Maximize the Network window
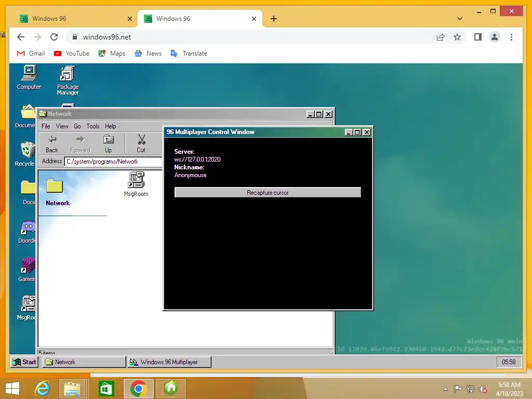The height and width of the screenshot is (399, 532). click(x=319, y=114)
